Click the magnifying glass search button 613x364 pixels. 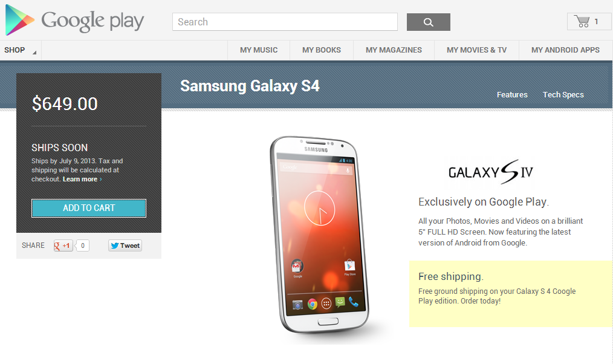pyautogui.click(x=429, y=22)
